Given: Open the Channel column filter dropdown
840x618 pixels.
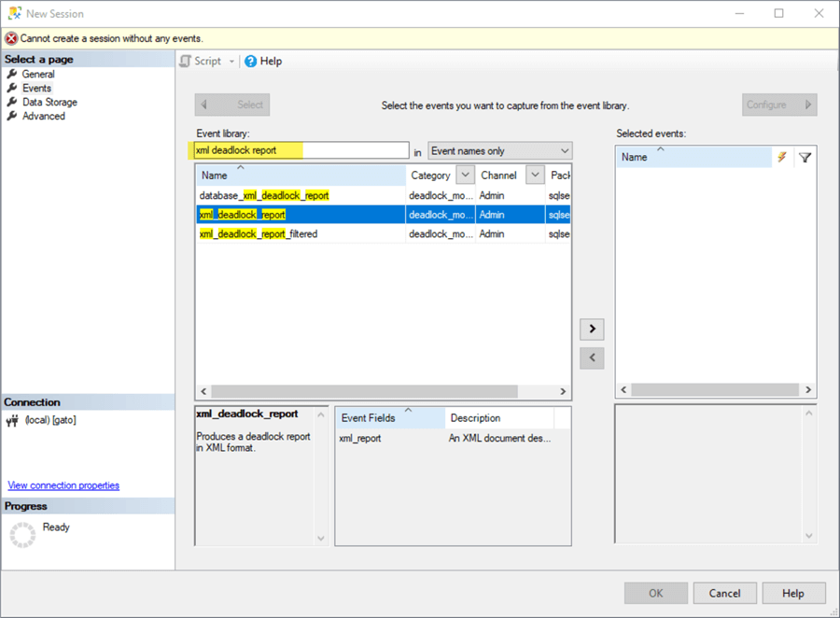Looking at the screenshot, I should (535, 176).
